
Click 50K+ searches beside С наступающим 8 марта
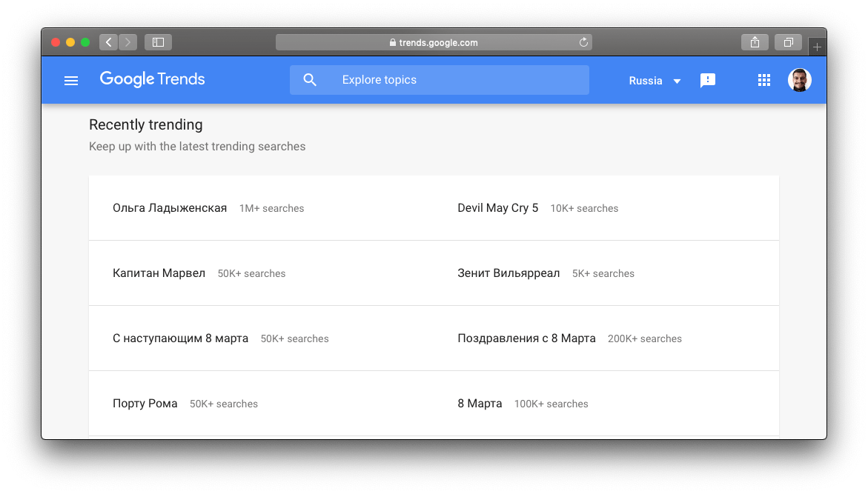tap(294, 339)
